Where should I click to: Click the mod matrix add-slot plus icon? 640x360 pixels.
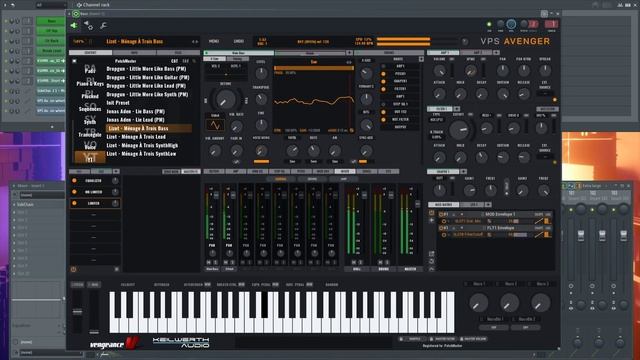(431, 220)
